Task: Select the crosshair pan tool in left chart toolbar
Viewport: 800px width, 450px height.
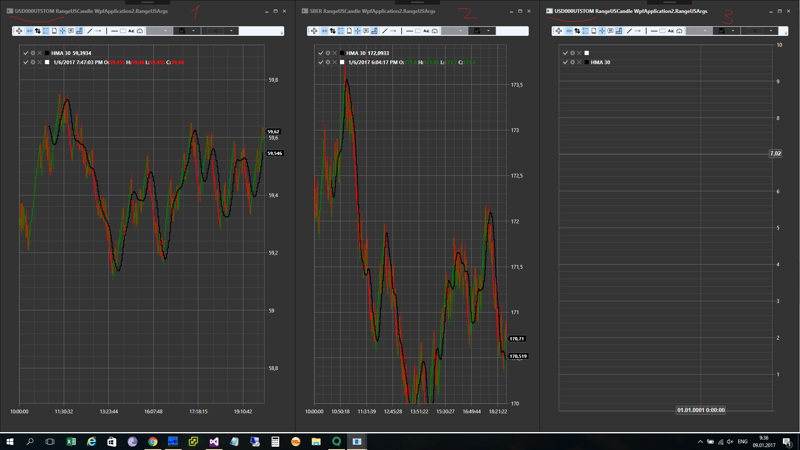Action: [x=19, y=31]
